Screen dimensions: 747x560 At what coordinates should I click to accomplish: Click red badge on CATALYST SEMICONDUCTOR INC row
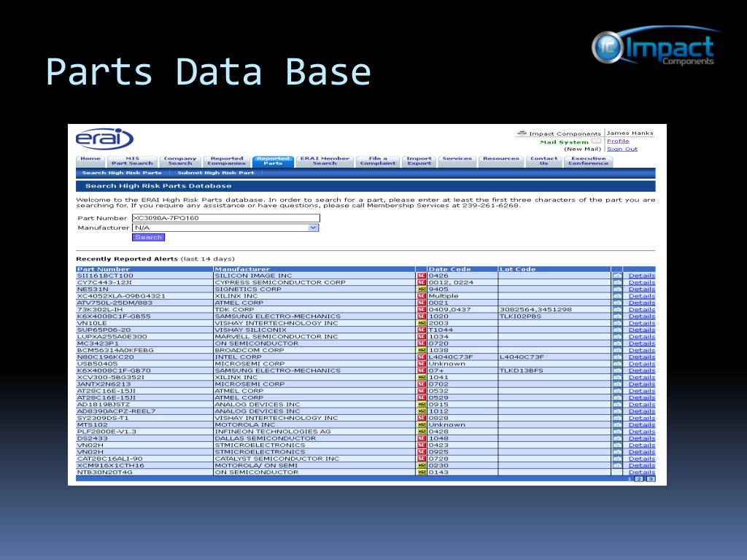[421, 459]
